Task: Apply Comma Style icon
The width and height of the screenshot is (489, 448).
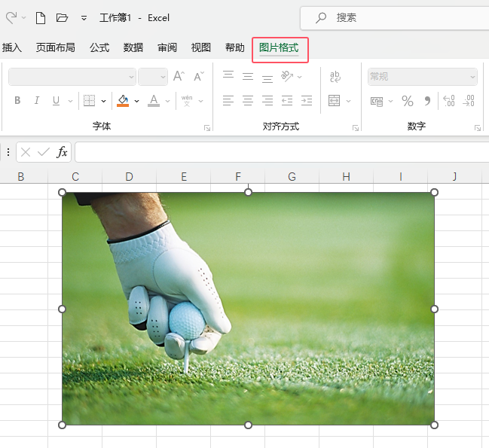Action: click(427, 101)
